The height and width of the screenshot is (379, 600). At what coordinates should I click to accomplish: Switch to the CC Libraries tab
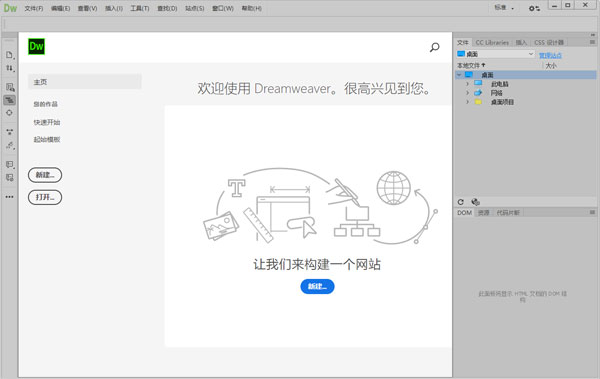tap(492, 42)
